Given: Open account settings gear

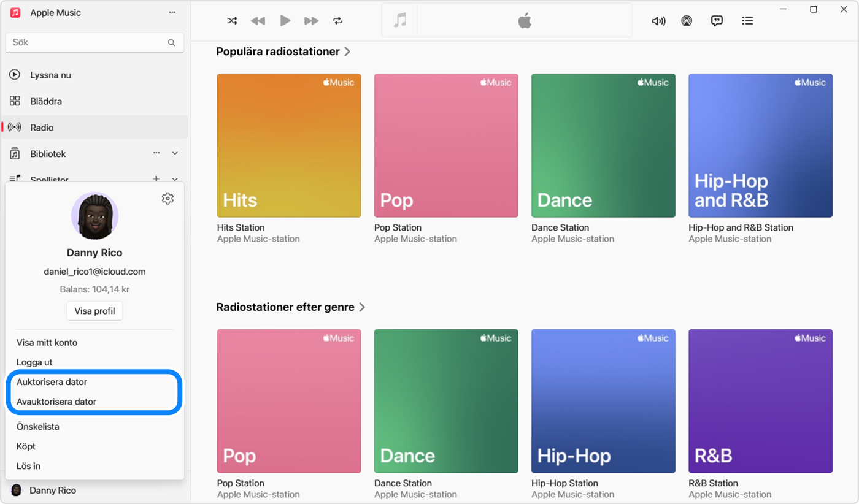Looking at the screenshot, I should point(168,199).
